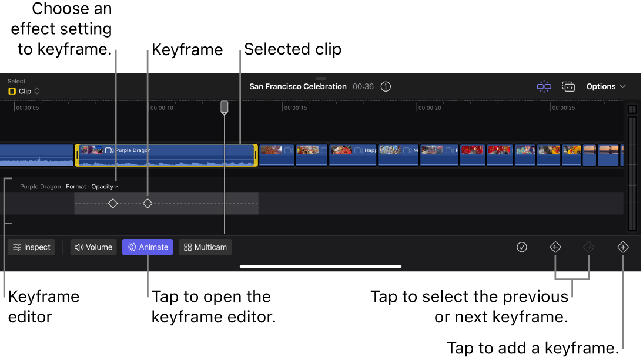Viewport: 643px width, 364px height.
Task: Open the Multicam editor
Action: pos(205,247)
